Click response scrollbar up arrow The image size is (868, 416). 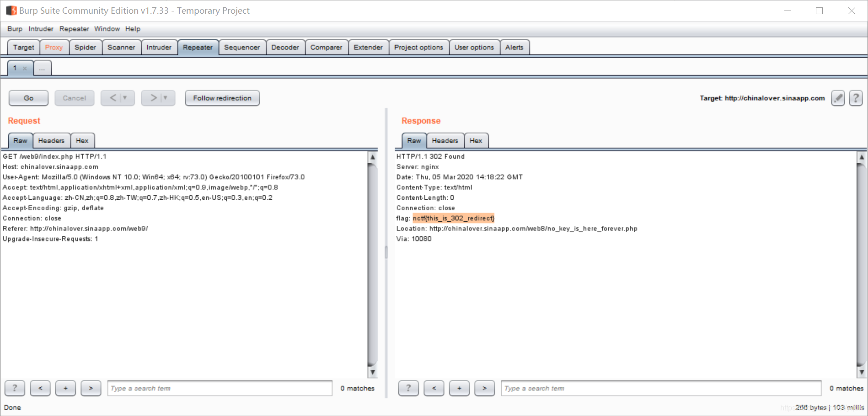coord(862,157)
